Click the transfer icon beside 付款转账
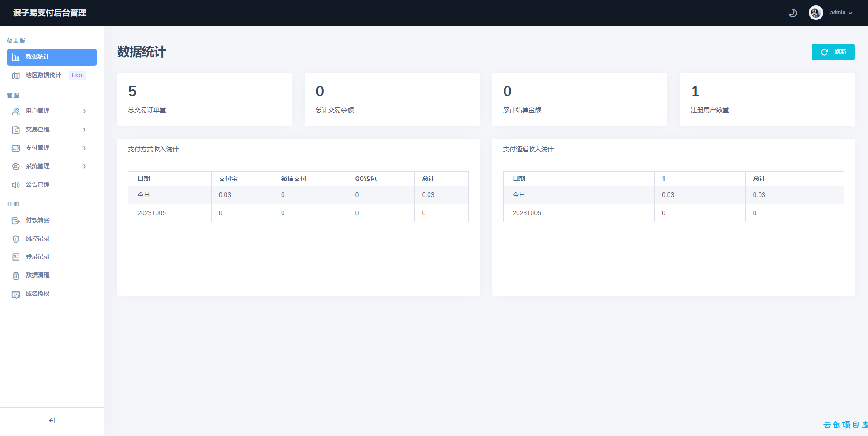 coord(16,220)
